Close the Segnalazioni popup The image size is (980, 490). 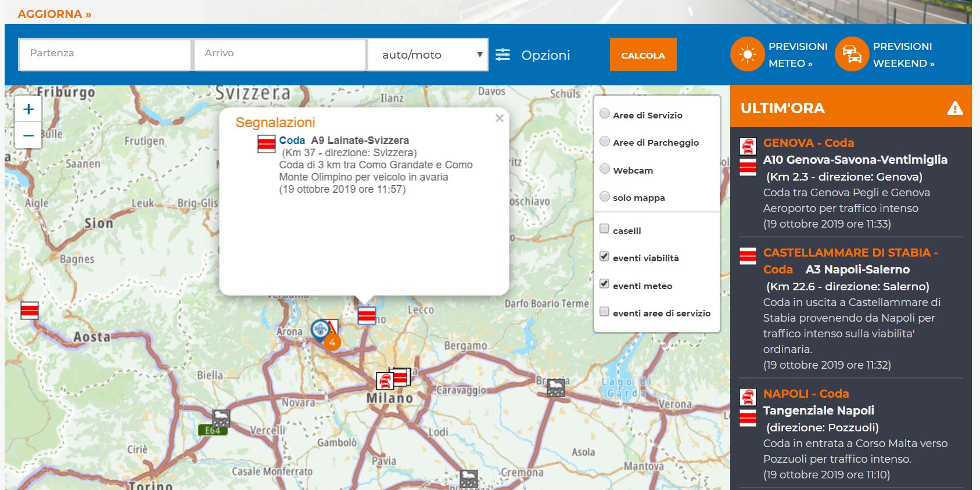pyautogui.click(x=499, y=118)
